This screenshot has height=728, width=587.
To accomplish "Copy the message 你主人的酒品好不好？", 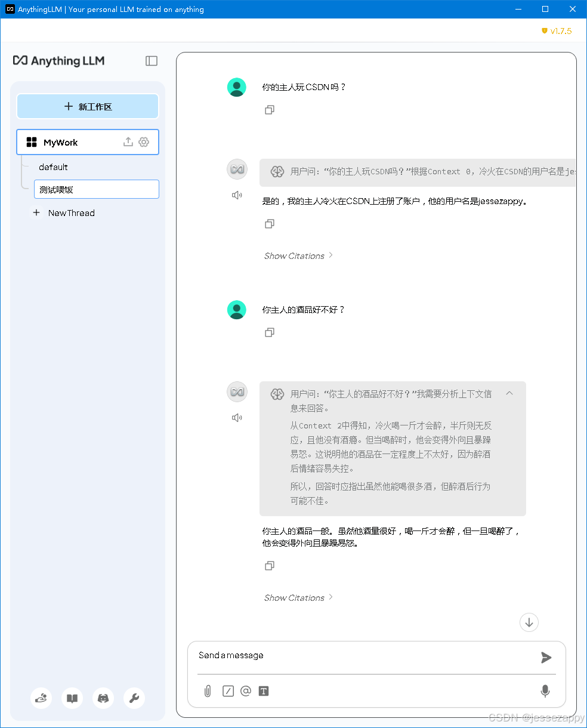I will [270, 332].
